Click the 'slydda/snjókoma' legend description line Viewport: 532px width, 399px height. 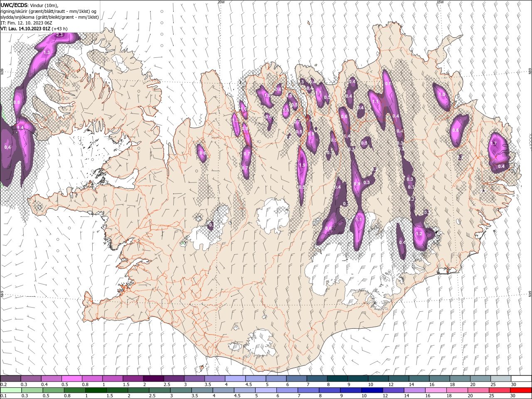click(49, 17)
